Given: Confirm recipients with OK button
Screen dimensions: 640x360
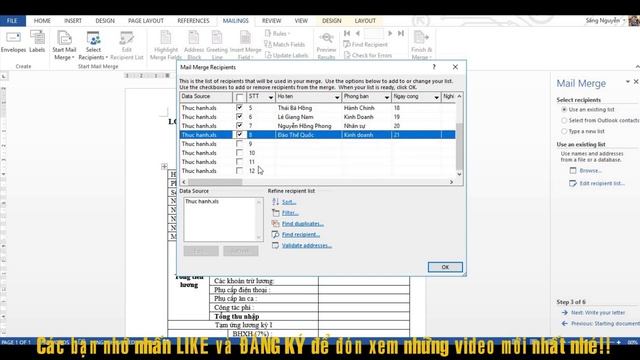Looking at the screenshot, I should (x=445, y=267).
